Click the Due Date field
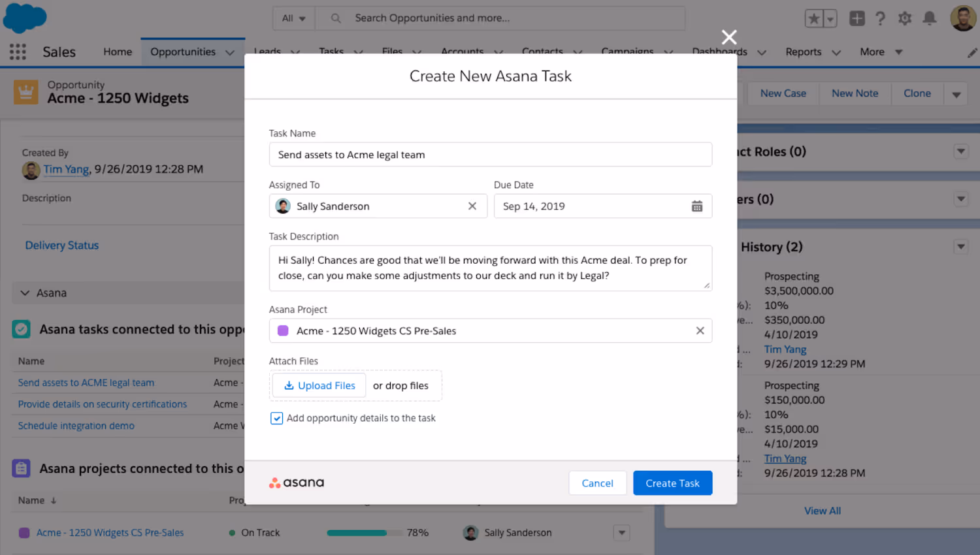This screenshot has height=555, width=980. point(603,206)
